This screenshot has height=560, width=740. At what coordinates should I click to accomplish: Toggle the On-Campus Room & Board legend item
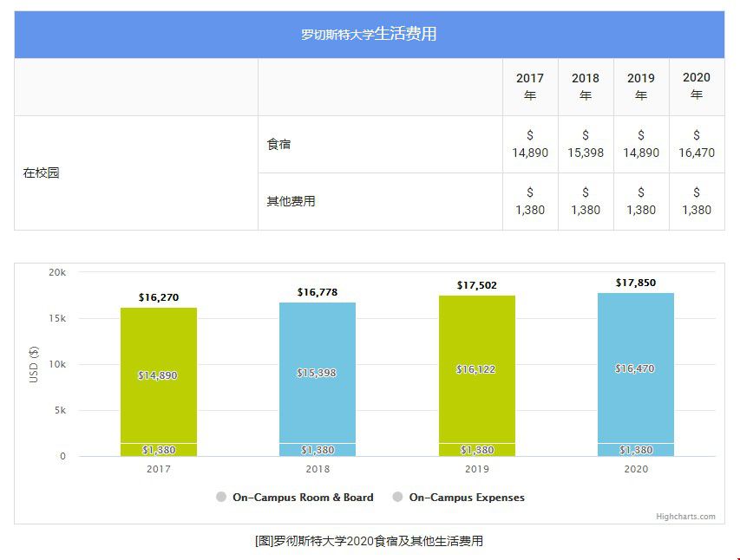coord(294,498)
